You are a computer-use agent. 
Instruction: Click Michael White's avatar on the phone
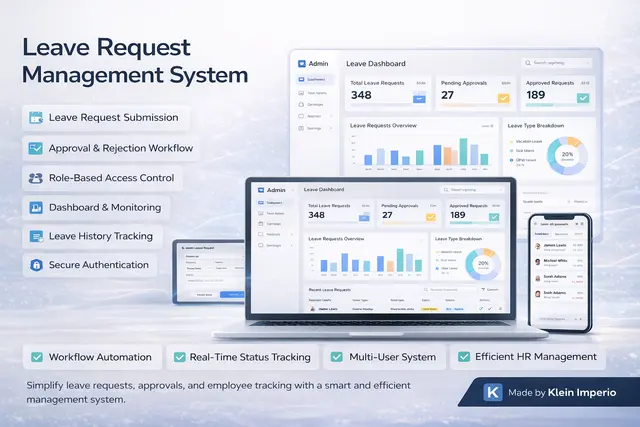click(538, 262)
